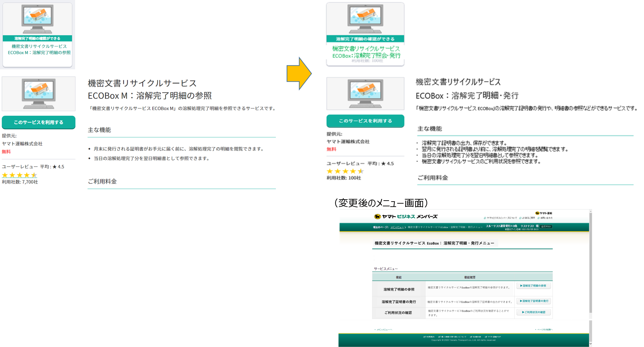644x347 pixels.
Task: Select table cell 溶解完了証明書の発行 in 機能 column
Action: tap(399, 302)
